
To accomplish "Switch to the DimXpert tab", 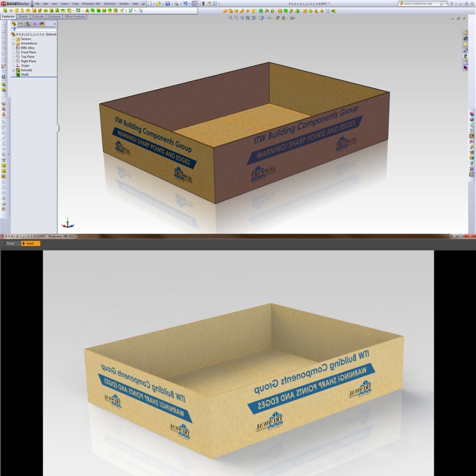I will click(54, 16).
